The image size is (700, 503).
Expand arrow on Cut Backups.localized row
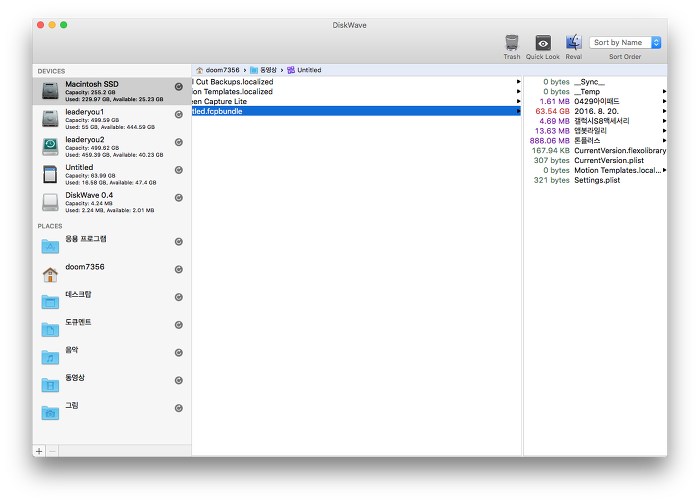pos(518,82)
